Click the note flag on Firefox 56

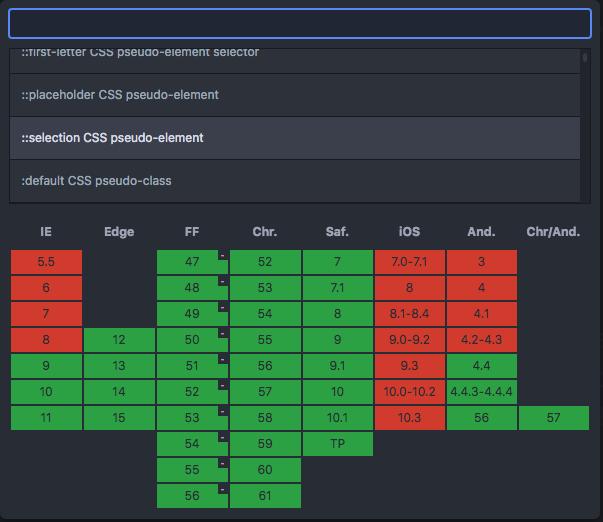tap(223, 489)
